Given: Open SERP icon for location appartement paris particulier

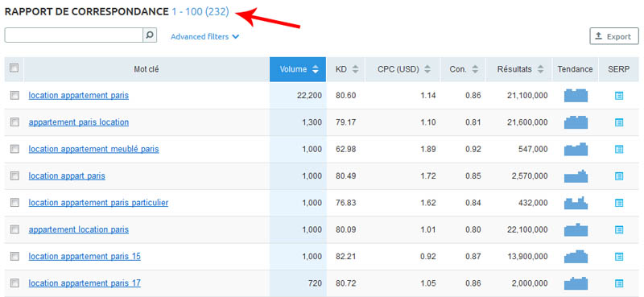Looking at the screenshot, I should point(619,203).
